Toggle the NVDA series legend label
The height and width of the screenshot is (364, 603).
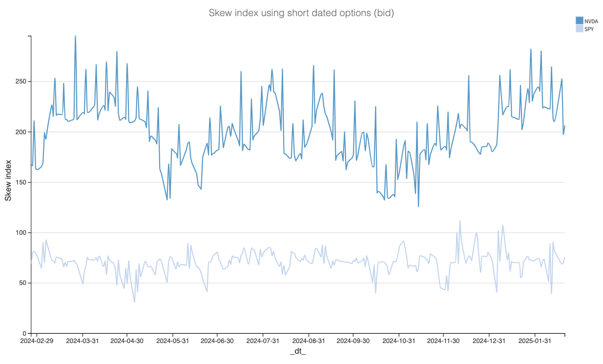[x=591, y=21]
